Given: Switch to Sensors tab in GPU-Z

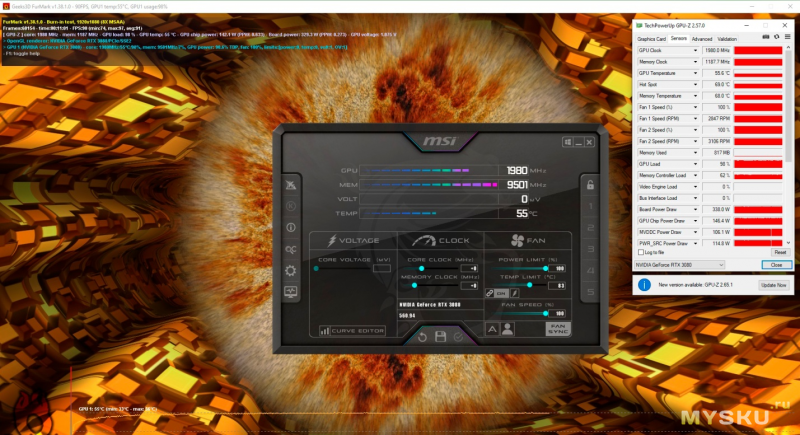Looking at the screenshot, I should pos(679,38).
